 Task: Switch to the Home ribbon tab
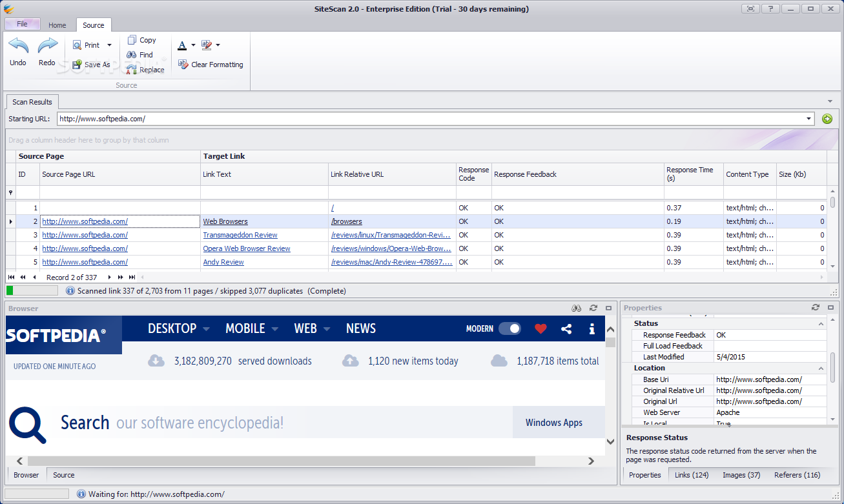(x=57, y=25)
